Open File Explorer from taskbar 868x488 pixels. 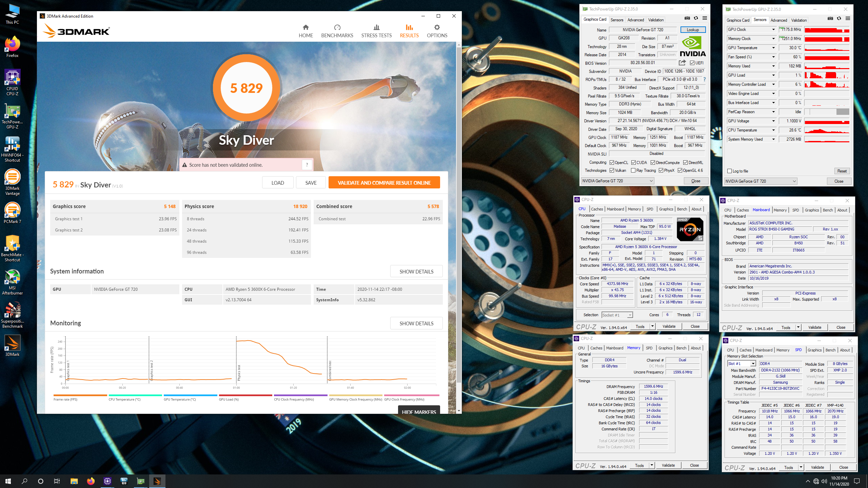pyautogui.click(x=74, y=481)
